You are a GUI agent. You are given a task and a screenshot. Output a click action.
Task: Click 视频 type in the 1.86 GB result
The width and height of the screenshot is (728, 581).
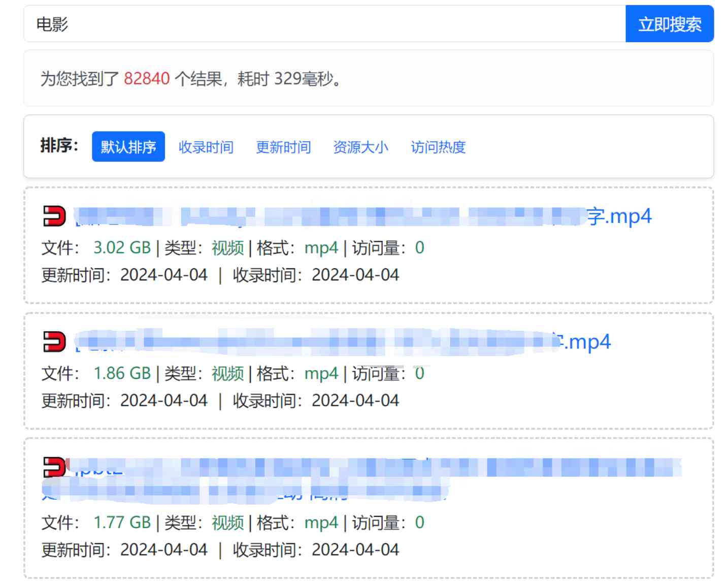pyautogui.click(x=228, y=373)
